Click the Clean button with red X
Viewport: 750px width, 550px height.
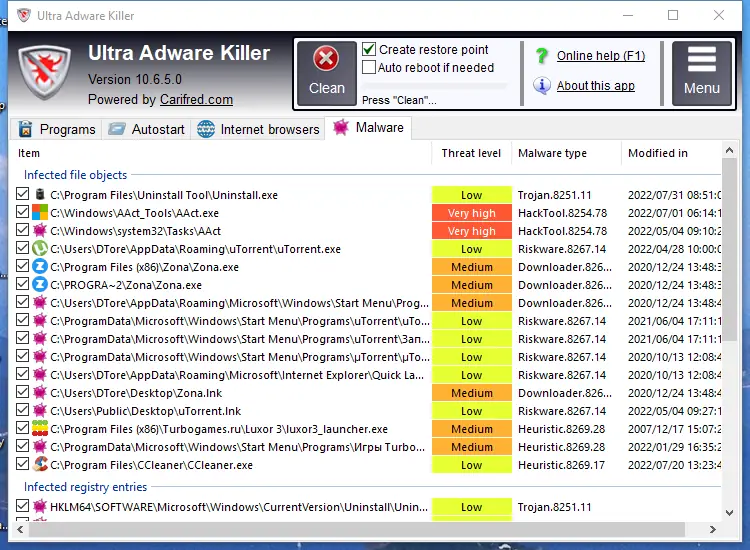pyautogui.click(x=327, y=73)
